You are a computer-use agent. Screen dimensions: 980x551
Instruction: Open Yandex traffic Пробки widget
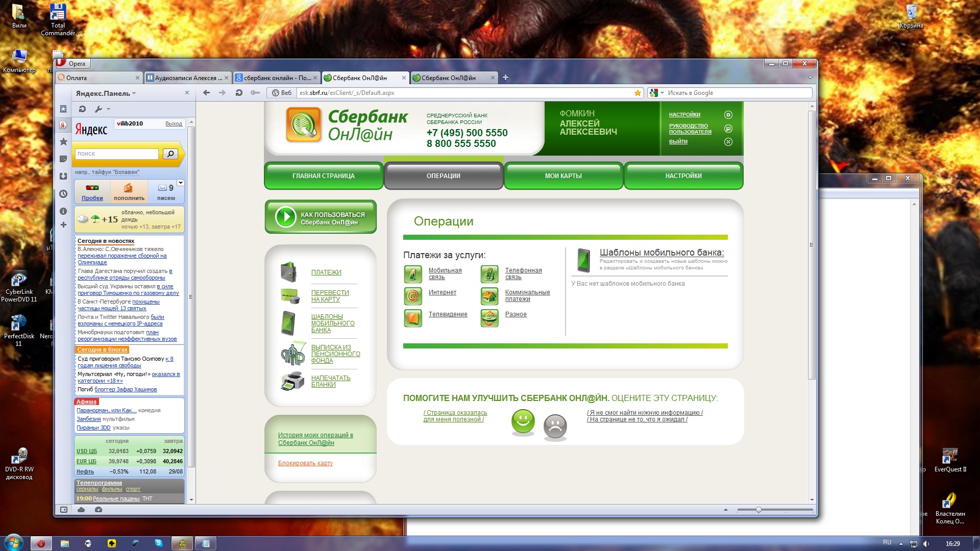click(92, 191)
